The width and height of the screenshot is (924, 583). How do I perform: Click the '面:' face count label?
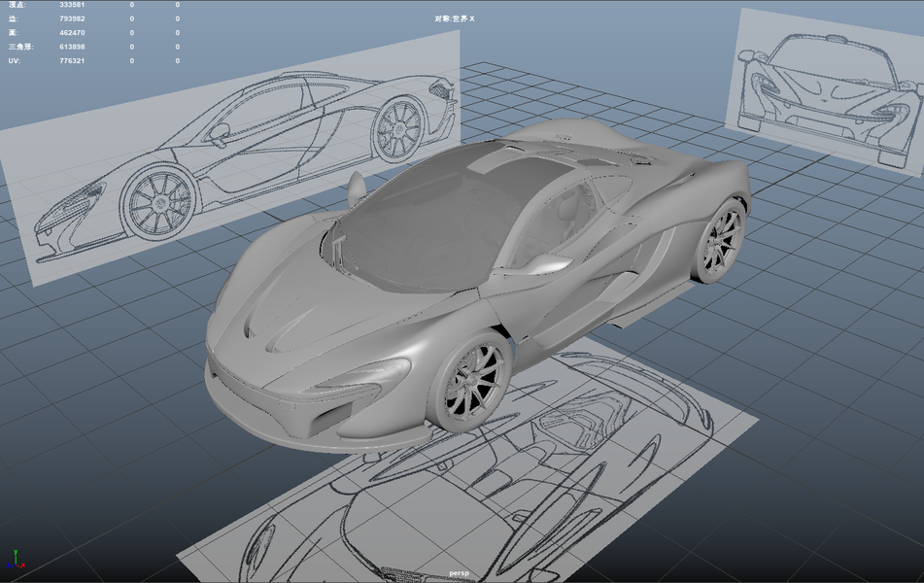tap(13, 33)
